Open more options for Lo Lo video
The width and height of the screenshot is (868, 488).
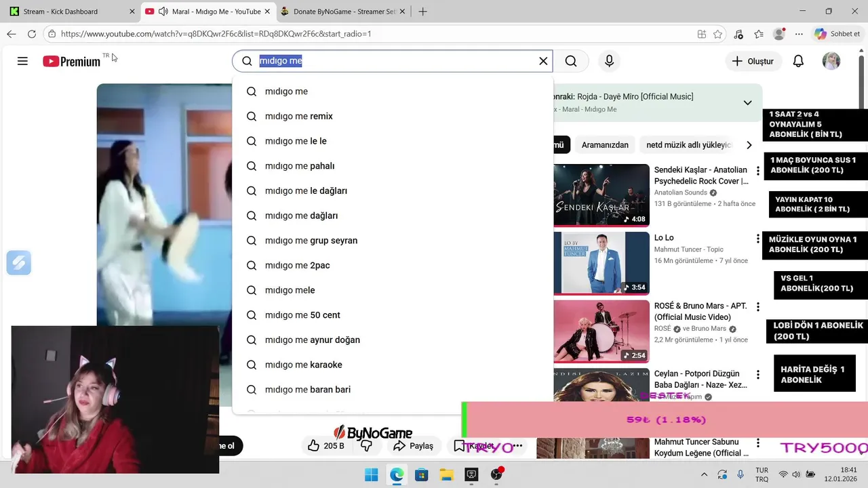coord(758,239)
